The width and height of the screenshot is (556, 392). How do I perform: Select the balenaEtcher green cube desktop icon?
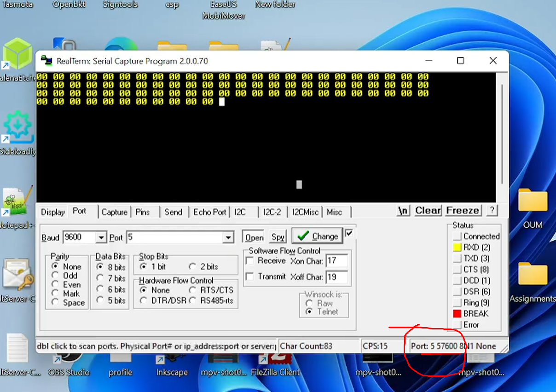(17, 54)
